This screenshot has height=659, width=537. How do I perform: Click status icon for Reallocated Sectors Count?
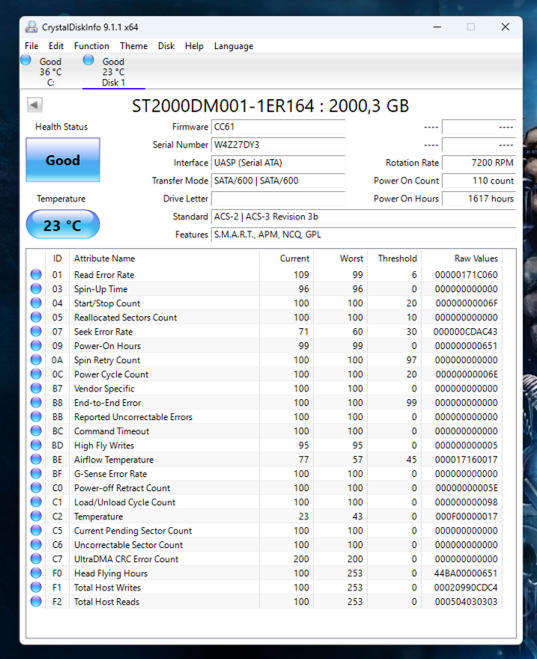tap(36, 317)
